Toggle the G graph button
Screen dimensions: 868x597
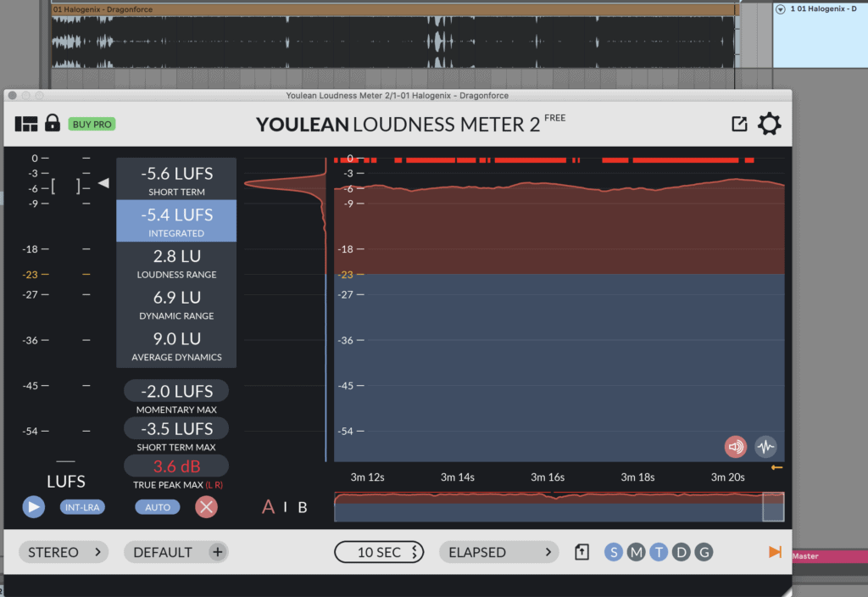(x=704, y=552)
